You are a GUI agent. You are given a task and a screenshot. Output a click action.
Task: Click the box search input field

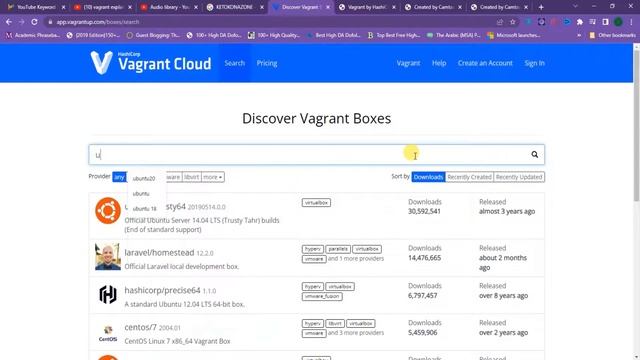tap(316, 155)
